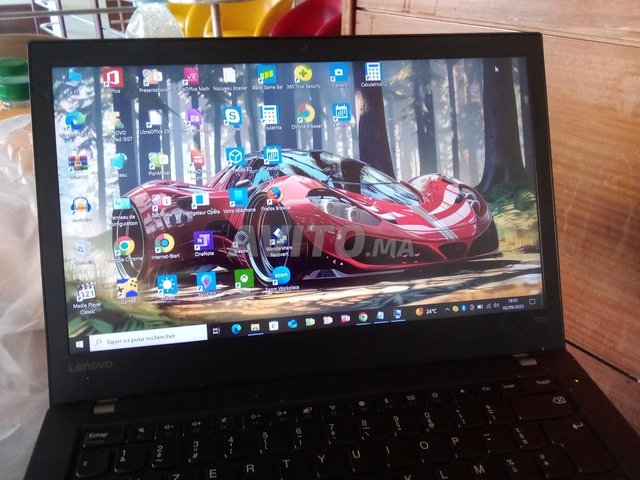Click the 'Taper ici pour rechercher' search box
This screenshot has height=480, width=640.
tap(148, 338)
